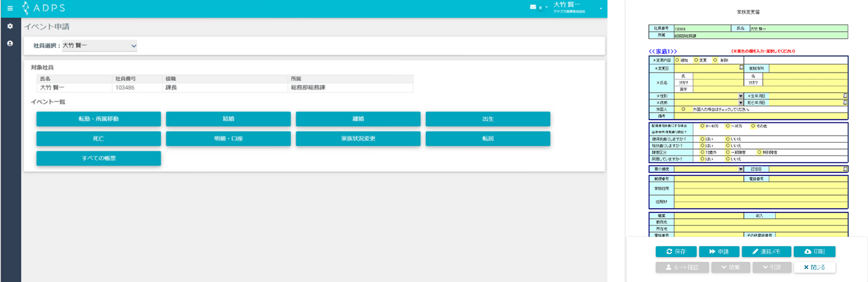Open the 社員選択 employee dropdown
The image size is (868, 282).
coord(99,45)
